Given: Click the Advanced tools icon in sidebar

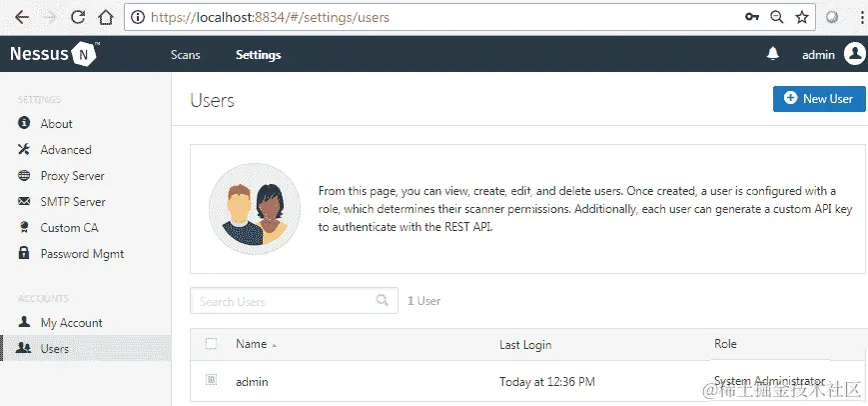Looking at the screenshot, I should (x=24, y=149).
